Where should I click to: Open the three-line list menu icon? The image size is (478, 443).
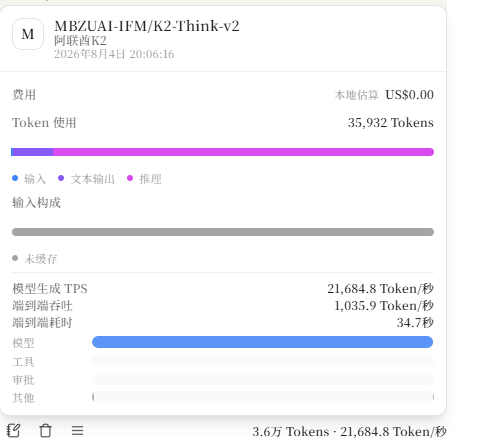coord(77,431)
